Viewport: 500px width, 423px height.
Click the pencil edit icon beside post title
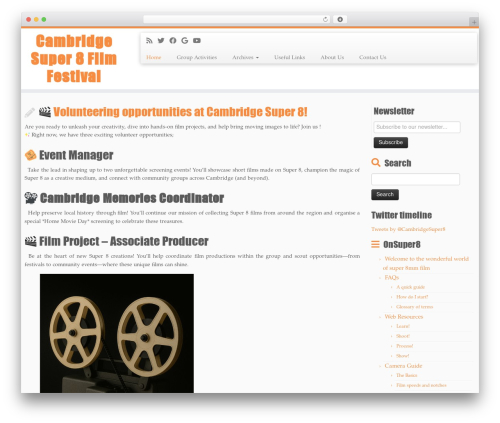(x=29, y=113)
